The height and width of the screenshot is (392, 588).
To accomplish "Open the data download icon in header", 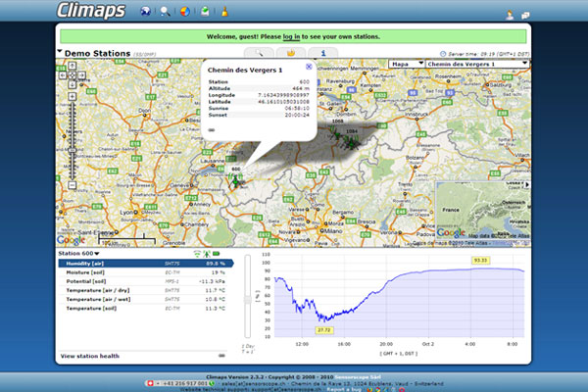I will pos(205,11).
